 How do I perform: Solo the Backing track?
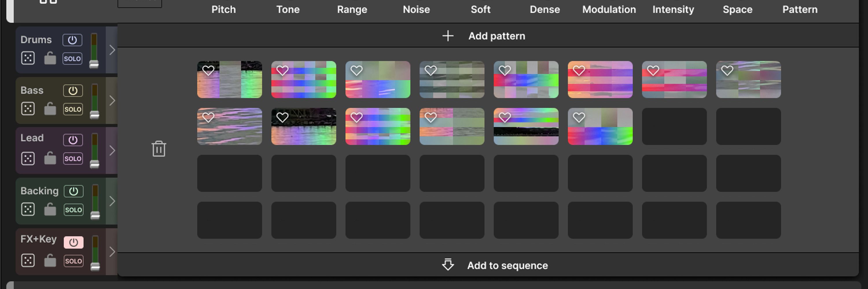[x=73, y=210]
